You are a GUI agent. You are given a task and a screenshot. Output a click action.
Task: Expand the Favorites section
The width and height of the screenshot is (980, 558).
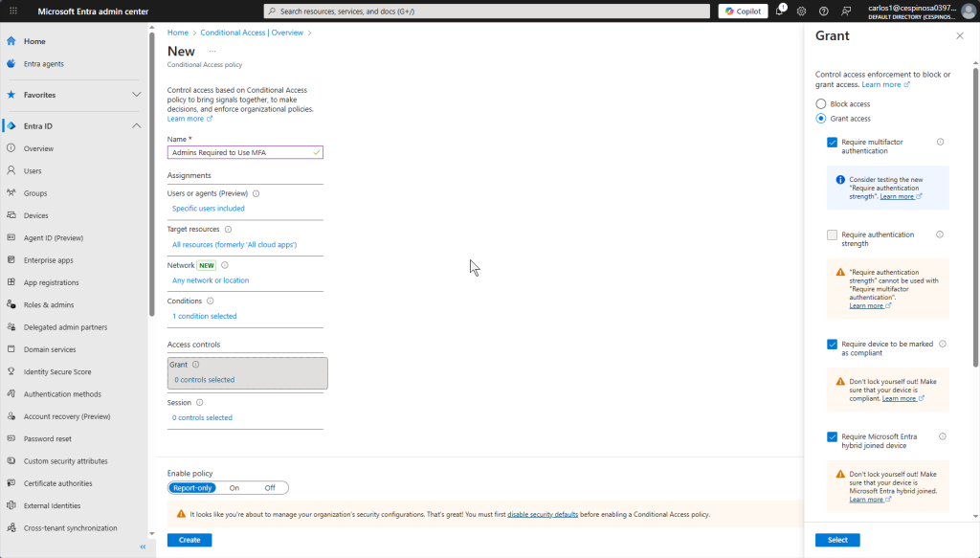click(x=136, y=95)
